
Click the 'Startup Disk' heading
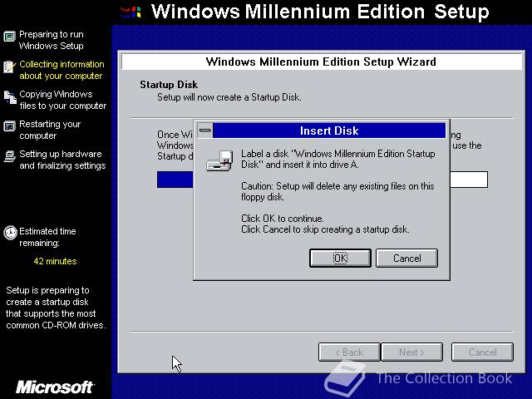[x=169, y=85]
